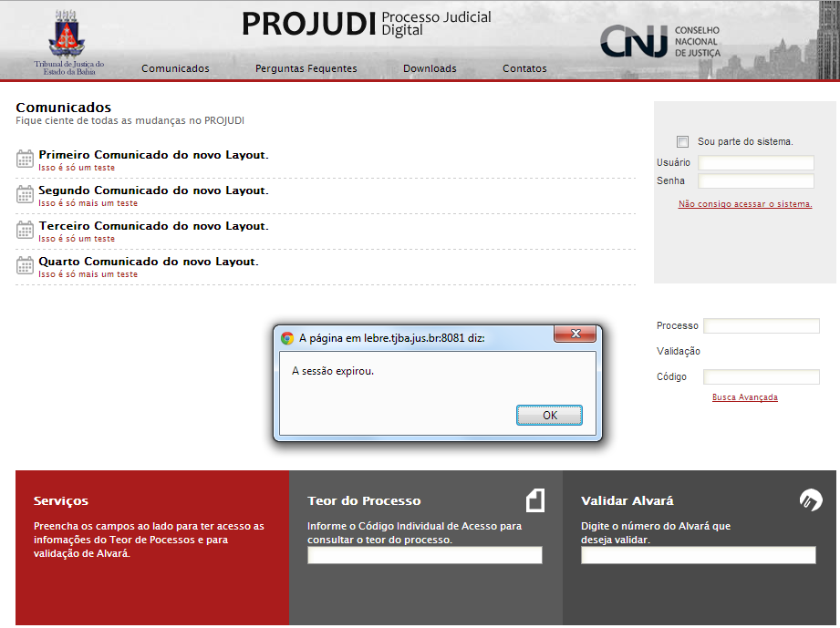Click 'Isso é só um teste' under Primeiro Comunicado
Screen dimensions: 840x628
pyautogui.click(x=77, y=168)
